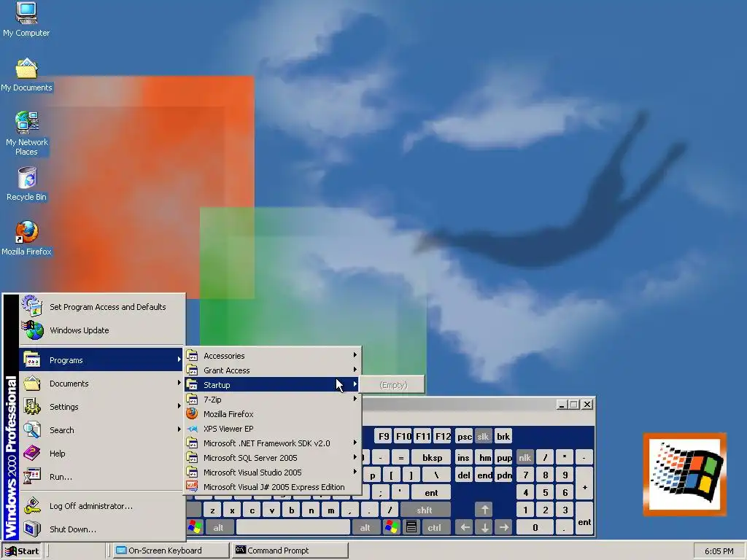Expand the Grant Access submenu arrow
The width and height of the screenshot is (747, 560).
(x=355, y=370)
